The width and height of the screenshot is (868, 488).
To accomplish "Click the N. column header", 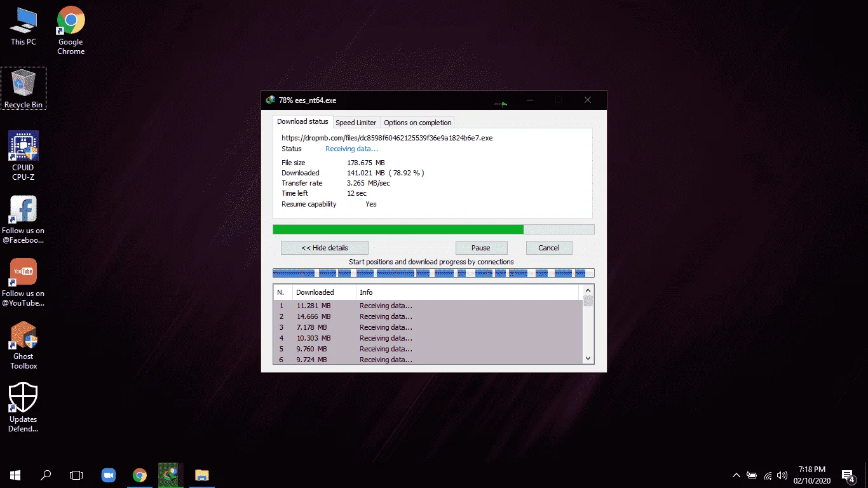I will (x=283, y=292).
